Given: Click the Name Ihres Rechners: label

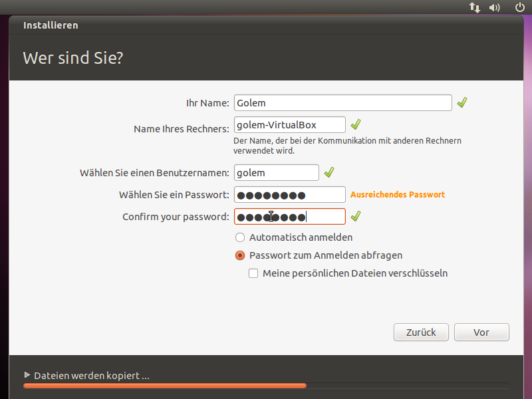Looking at the screenshot, I should coord(182,129).
